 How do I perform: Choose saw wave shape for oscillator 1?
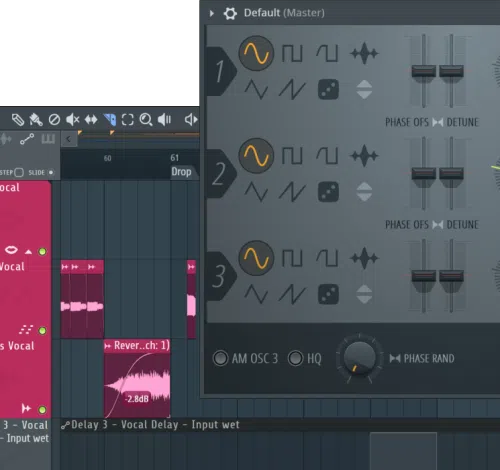[292, 89]
